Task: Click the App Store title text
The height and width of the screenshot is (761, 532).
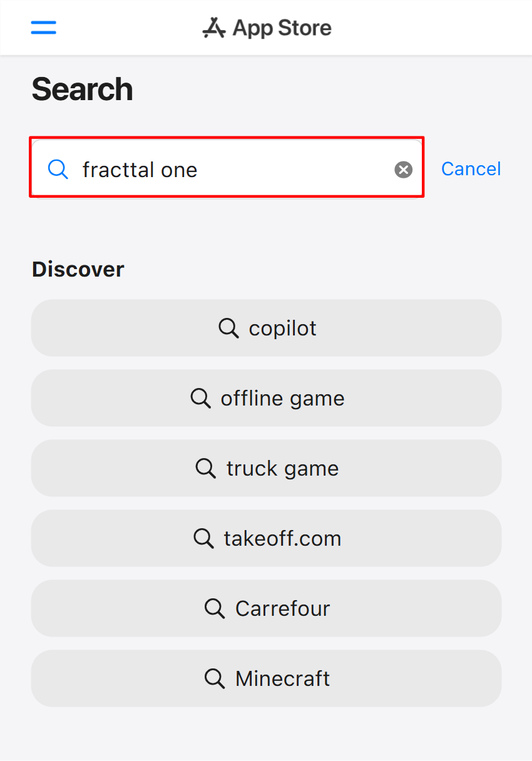Action: (282, 27)
